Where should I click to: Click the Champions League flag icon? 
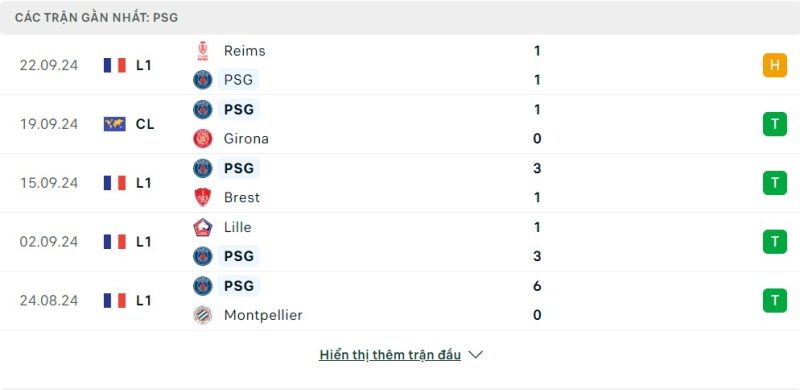tap(115, 124)
